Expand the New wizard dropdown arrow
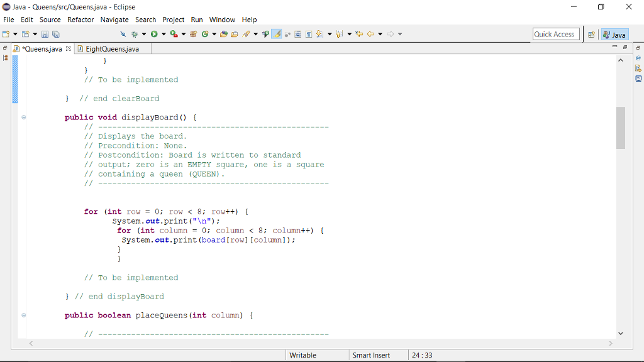 click(16, 34)
